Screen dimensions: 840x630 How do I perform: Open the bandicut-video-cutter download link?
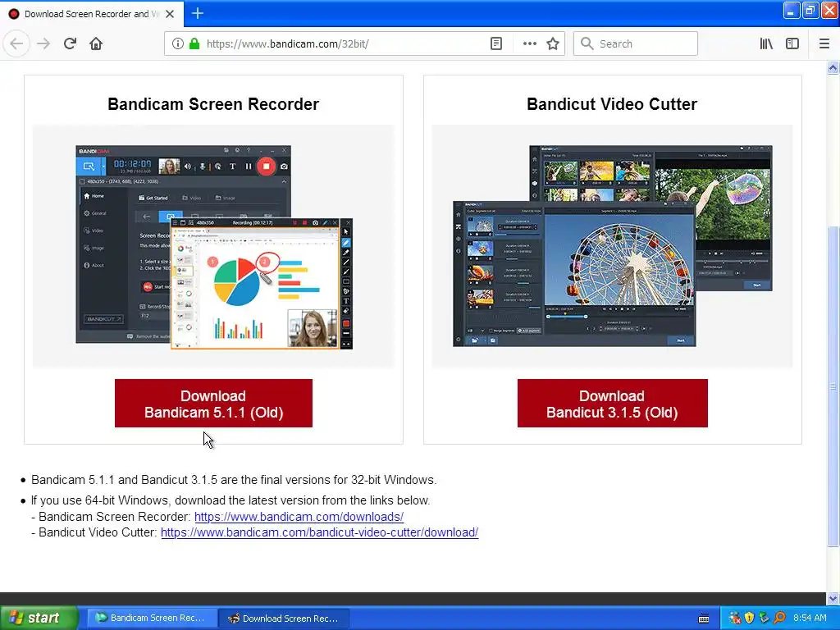[319, 532]
